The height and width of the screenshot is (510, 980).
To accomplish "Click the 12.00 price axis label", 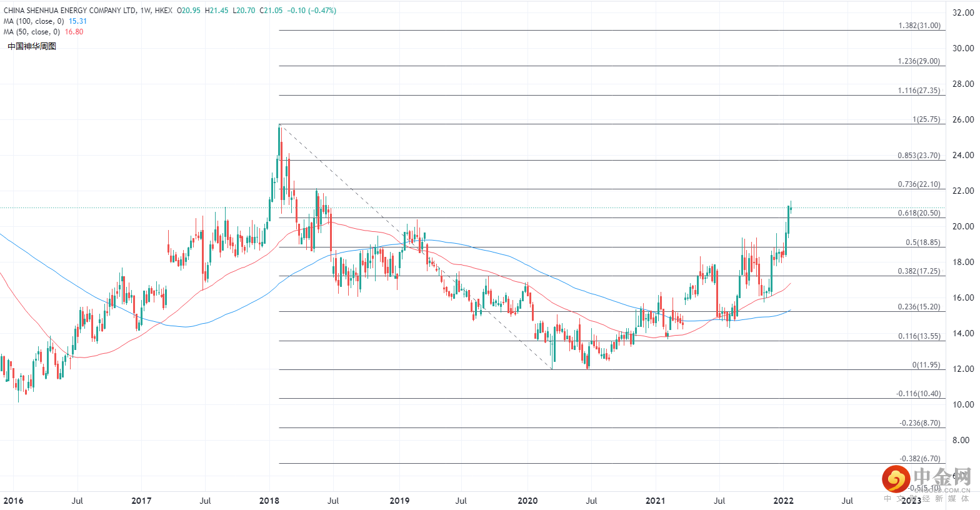I will coord(963,369).
